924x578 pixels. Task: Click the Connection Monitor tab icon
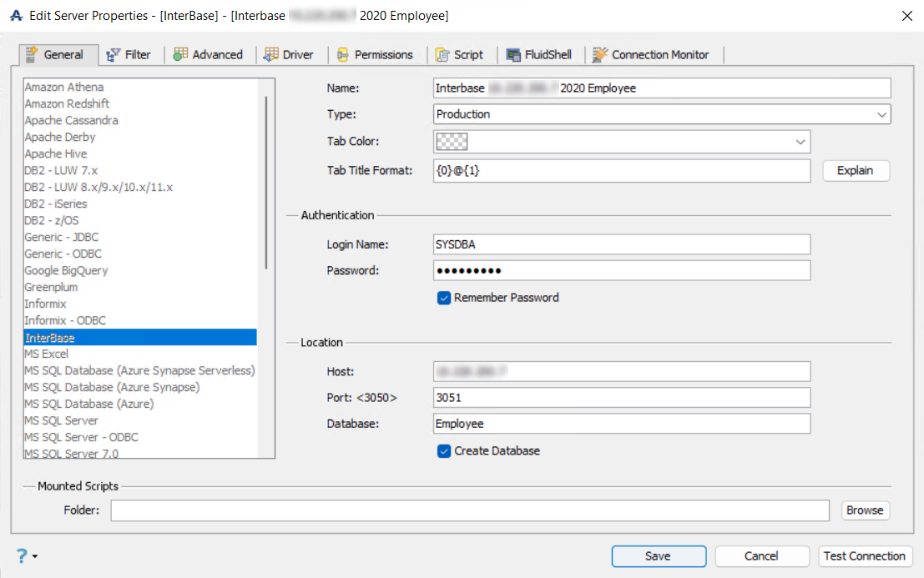coord(599,55)
